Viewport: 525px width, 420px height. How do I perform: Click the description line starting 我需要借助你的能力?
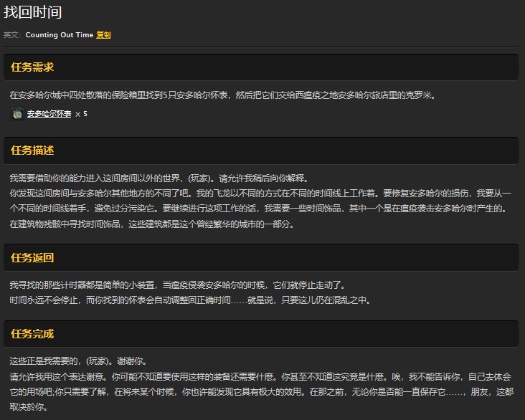click(158, 178)
